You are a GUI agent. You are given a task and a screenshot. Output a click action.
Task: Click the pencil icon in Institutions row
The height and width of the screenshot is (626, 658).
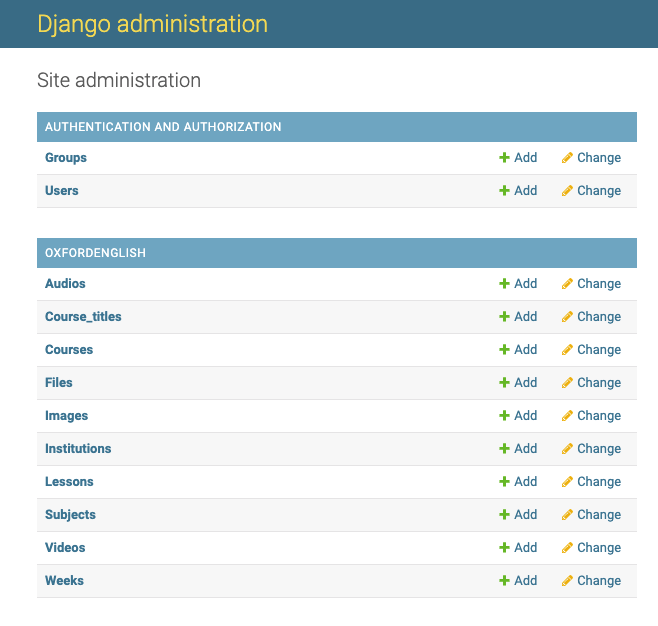click(567, 449)
